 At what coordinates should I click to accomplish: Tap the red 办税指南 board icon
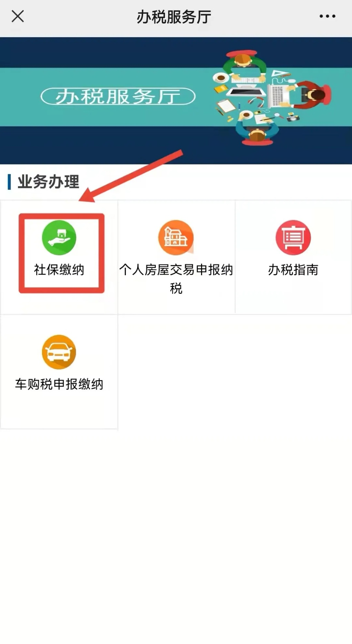pos(293,238)
